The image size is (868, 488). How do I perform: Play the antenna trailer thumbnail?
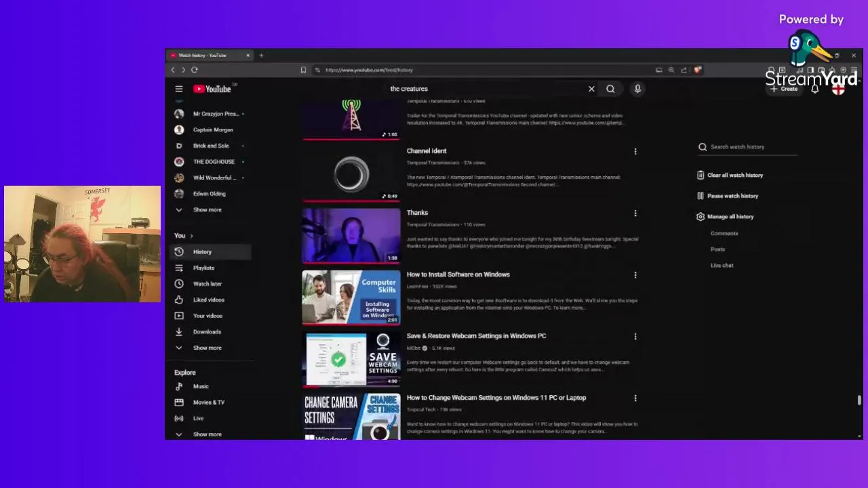click(x=351, y=120)
